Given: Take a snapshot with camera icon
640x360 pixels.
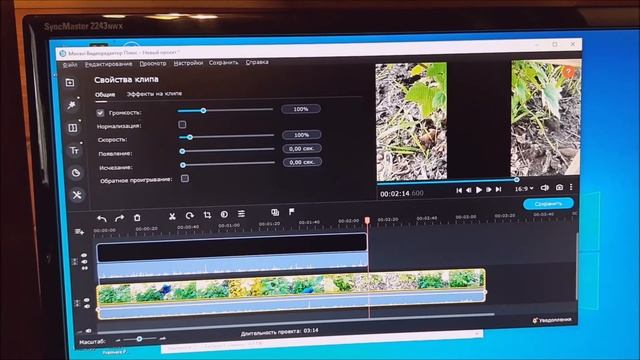Looking at the screenshot, I should pyautogui.click(x=559, y=187).
